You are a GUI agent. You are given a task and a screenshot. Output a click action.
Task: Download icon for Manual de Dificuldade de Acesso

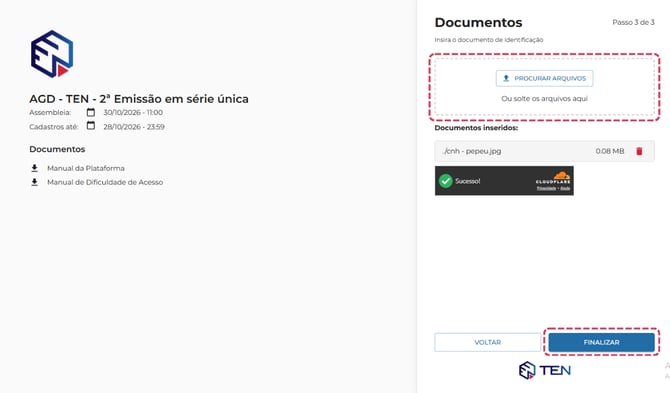pyautogui.click(x=35, y=182)
